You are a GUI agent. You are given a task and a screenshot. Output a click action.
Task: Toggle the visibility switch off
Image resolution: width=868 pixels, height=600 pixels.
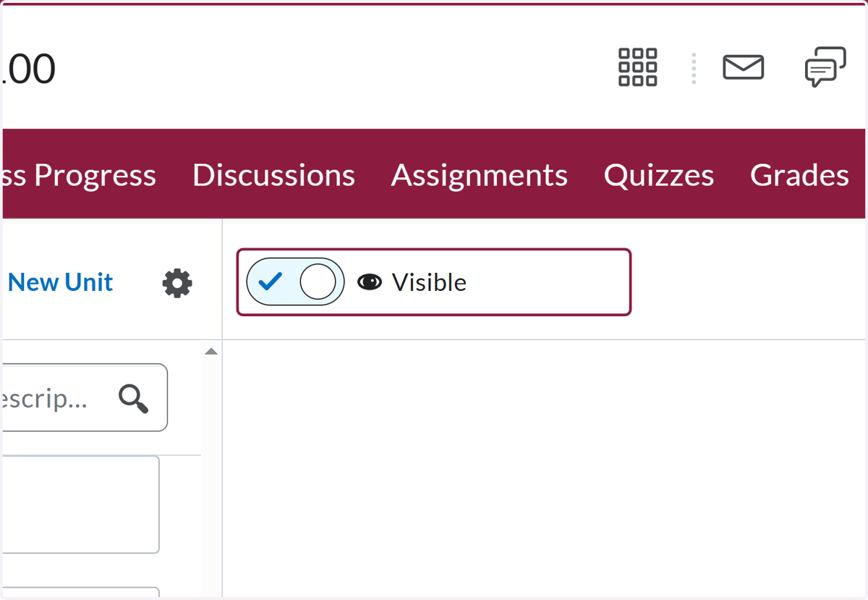pyautogui.click(x=295, y=282)
